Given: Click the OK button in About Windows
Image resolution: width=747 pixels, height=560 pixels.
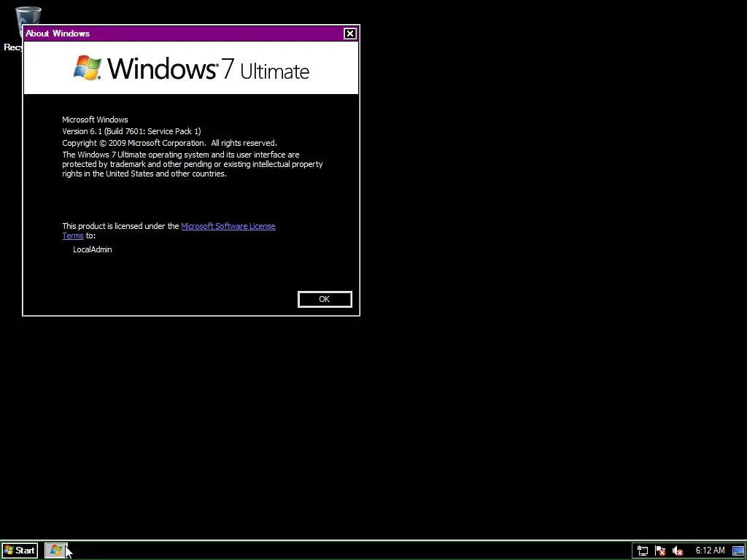Looking at the screenshot, I should (x=325, y=299).
